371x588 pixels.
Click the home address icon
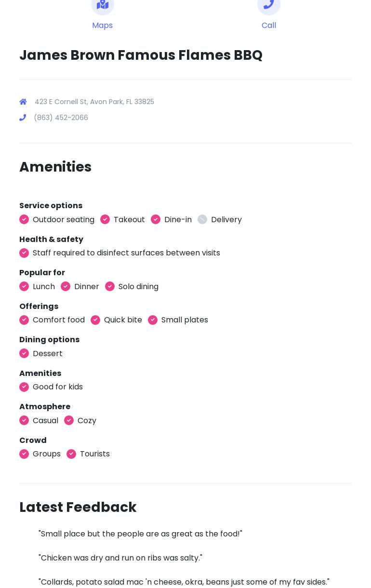(23, 102)
